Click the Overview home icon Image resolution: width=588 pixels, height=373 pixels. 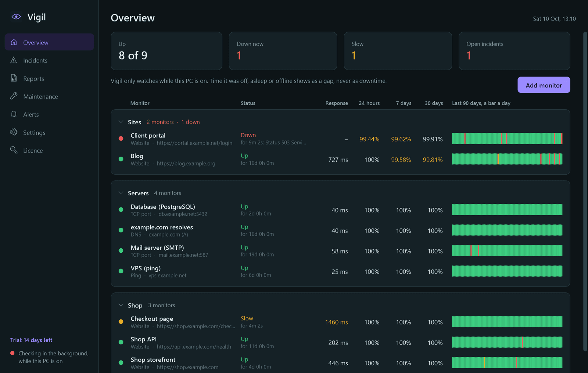14,42
